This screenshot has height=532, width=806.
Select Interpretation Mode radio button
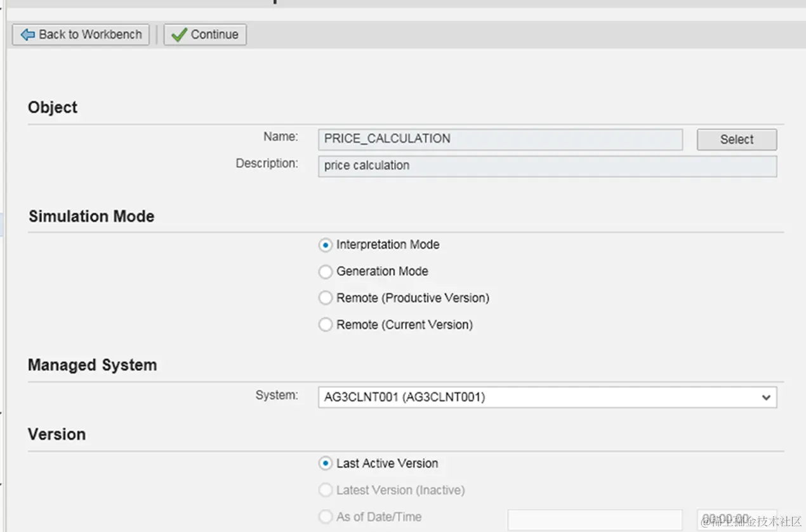coord(326,245)
